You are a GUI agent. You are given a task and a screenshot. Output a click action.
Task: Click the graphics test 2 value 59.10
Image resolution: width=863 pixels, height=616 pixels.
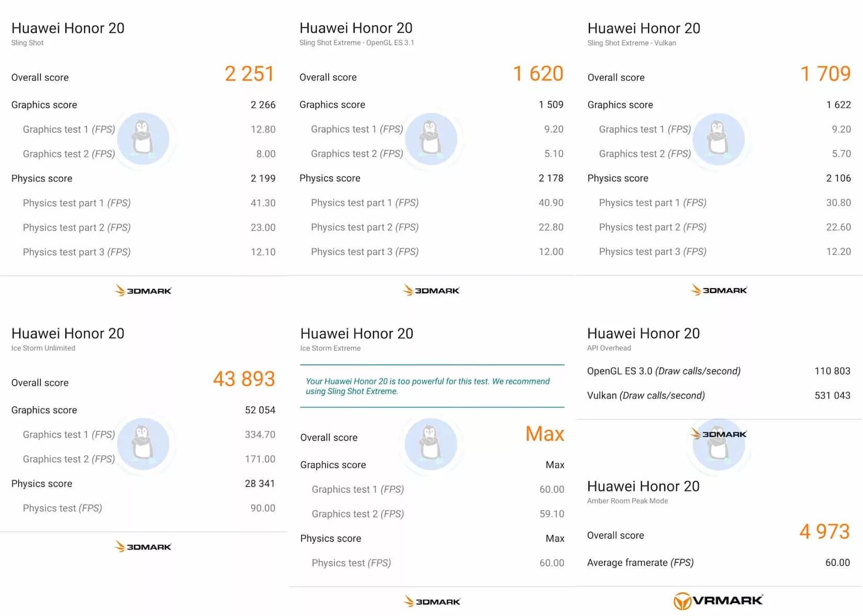tap(552, 514)
